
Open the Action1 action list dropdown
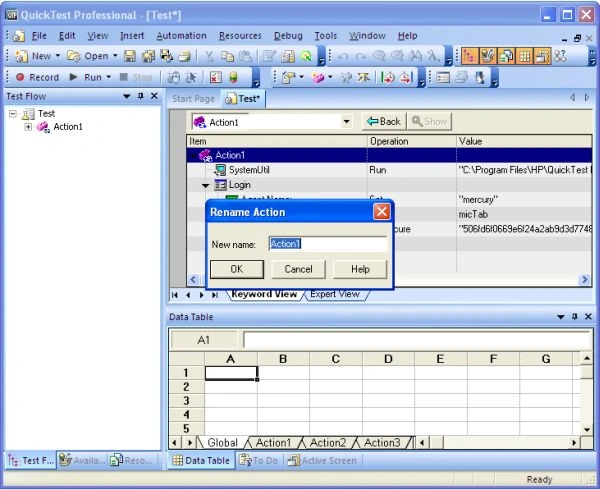point(347,122)
